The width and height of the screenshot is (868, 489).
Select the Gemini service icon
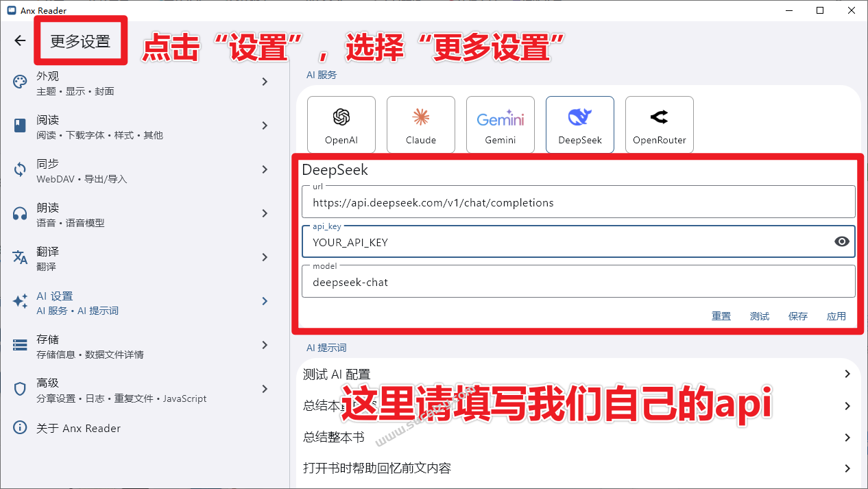[500, 124]
